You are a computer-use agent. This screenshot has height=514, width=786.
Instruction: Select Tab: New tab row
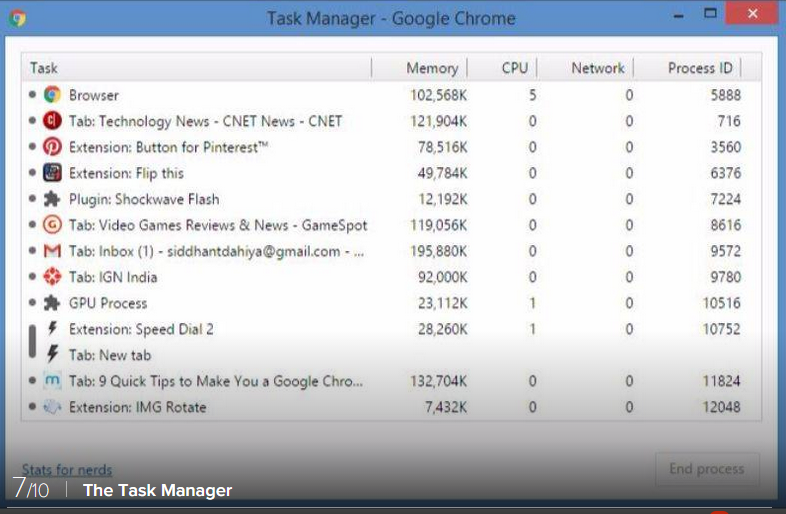391,355
